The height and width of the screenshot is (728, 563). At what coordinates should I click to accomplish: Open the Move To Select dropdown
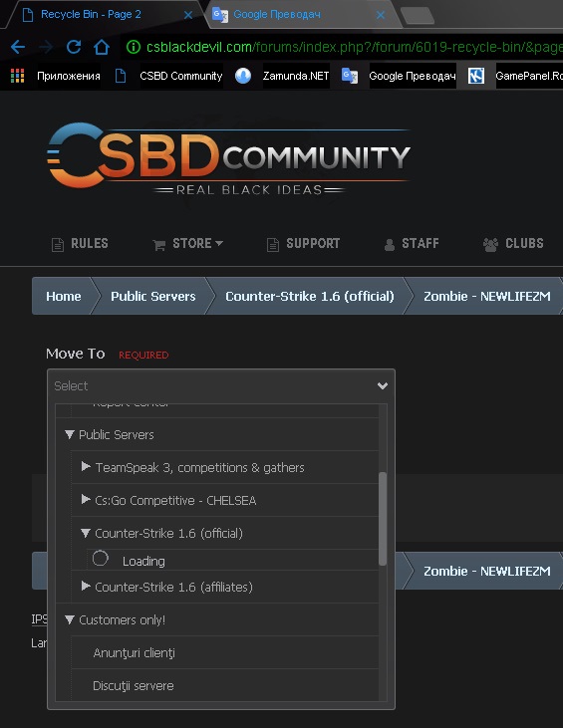tap(221, 385)
